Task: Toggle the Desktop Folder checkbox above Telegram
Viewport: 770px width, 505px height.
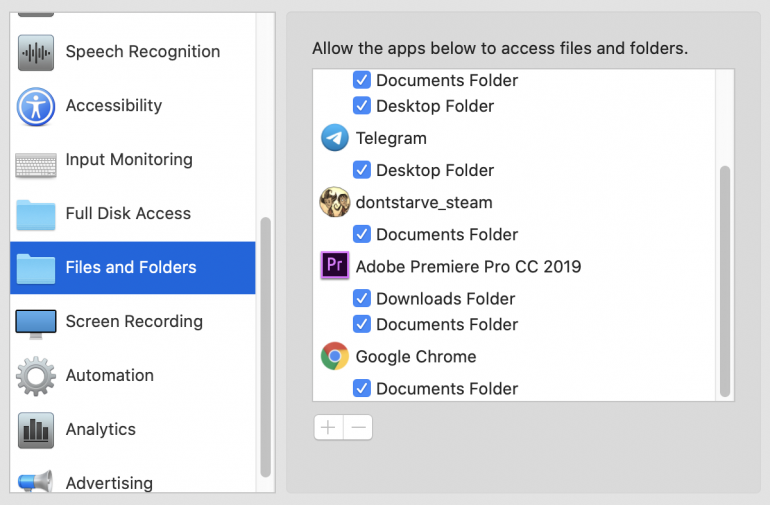Action: point(362,106)
